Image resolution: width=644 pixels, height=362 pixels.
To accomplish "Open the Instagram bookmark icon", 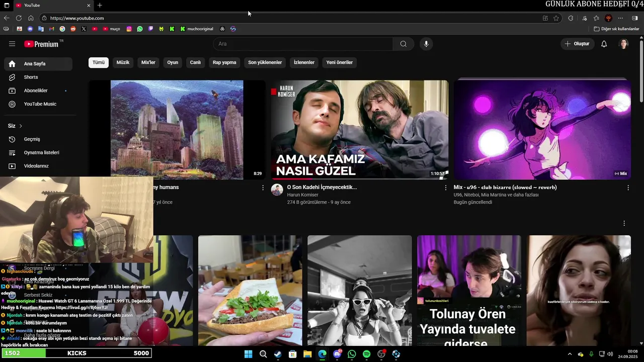I will pyautogui.click(x=129, y=29).
